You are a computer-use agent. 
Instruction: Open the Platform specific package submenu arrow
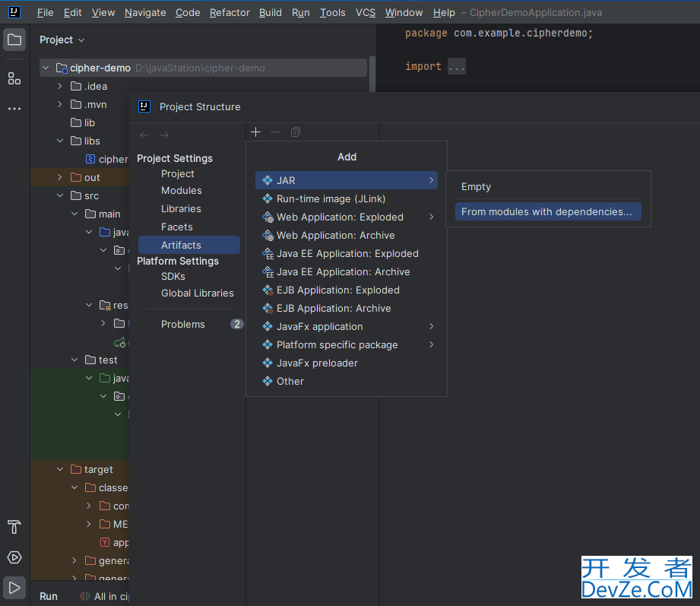point(431,344)
